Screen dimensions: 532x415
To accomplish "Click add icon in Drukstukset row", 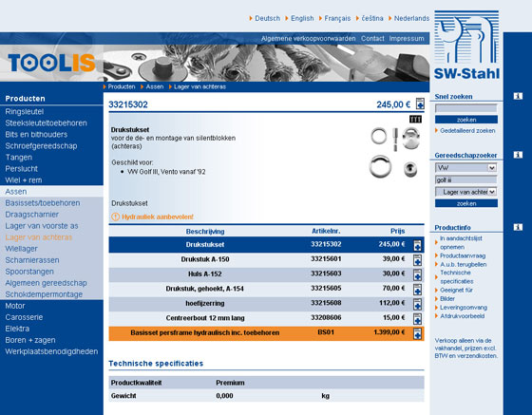I will click(417, 245).
